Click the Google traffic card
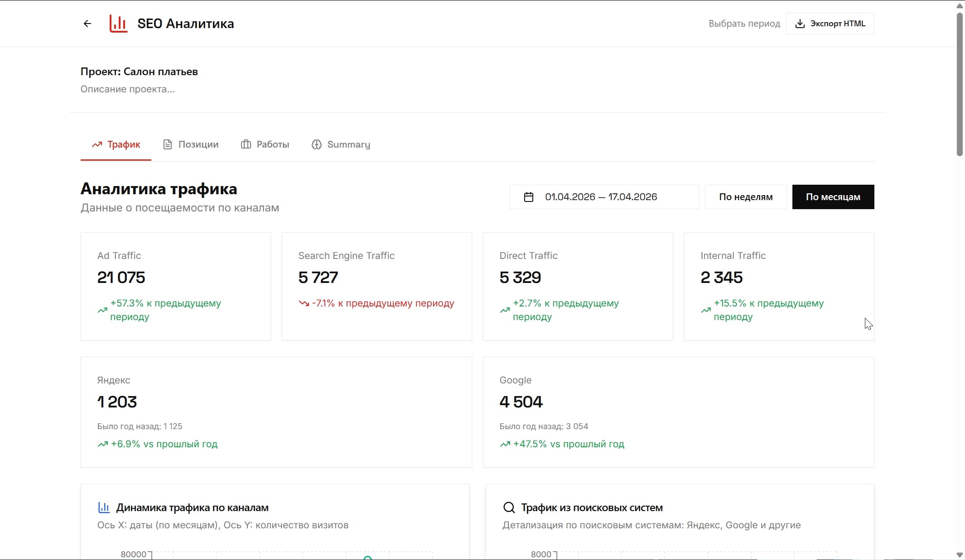Image resolution: width=965 pixels, height=560 pixels. coord(678,412)
